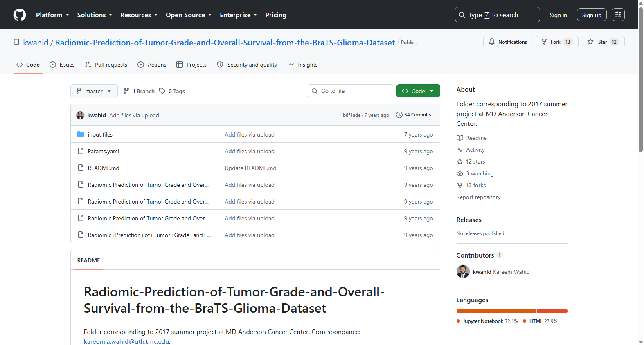Click the Sign up button
The height and width of the screenshot is (345, 644).
(x=592, y=15)
